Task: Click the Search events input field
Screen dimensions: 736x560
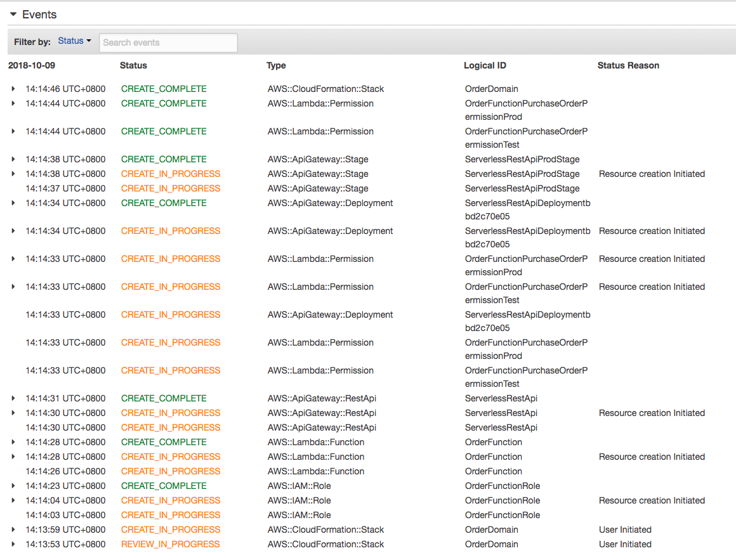Action: point(168,42)
